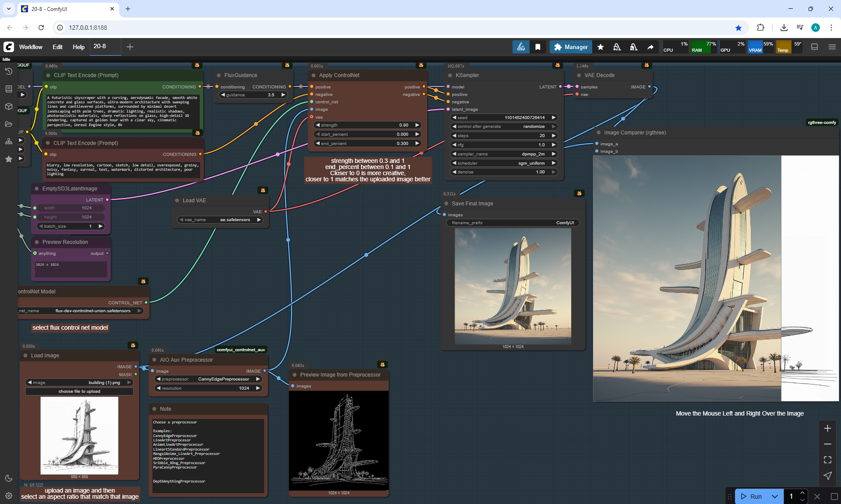Screen dimensions: 841x504
Task: Click choose file to upload button
Action: pyautogui.click(x=79, y=391)
